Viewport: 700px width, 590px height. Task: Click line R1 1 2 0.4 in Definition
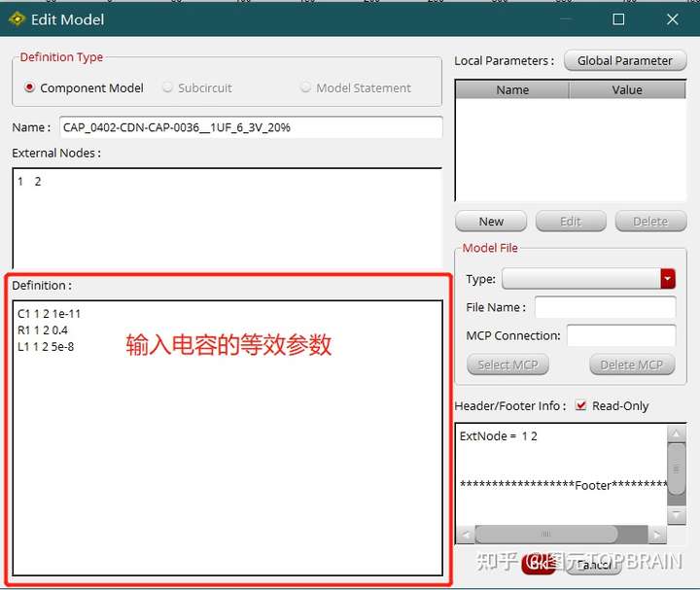pos(43,330)
